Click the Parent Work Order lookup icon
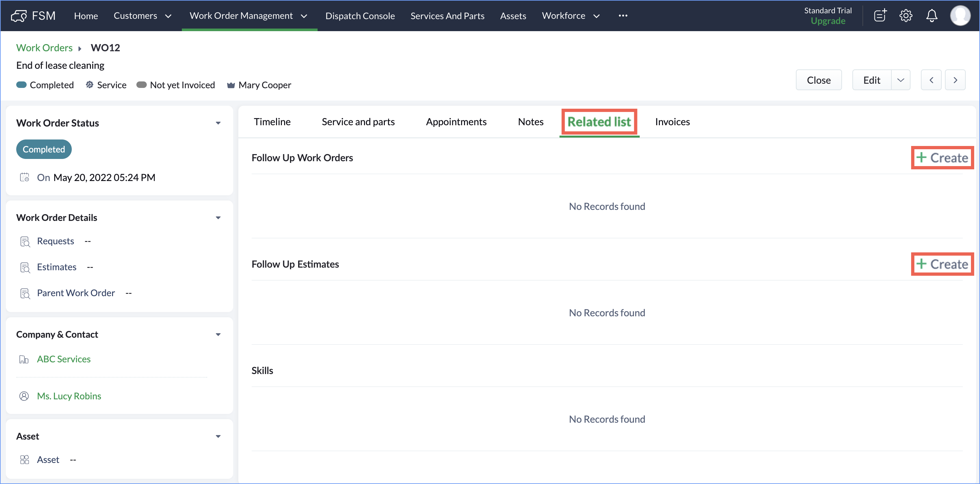Screen dimensions: 980x484 click(25, 293)
